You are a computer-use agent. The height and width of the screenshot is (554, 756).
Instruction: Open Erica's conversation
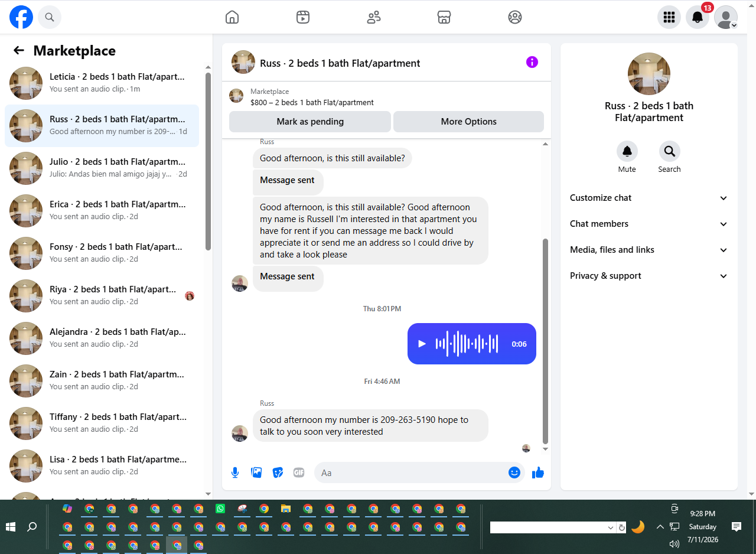tap(102, 211)
